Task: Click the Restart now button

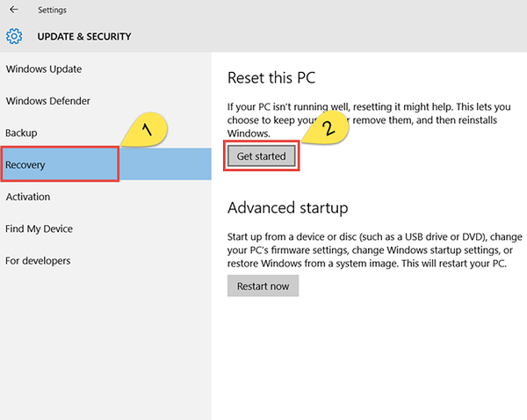Action: tap(263, 286)
